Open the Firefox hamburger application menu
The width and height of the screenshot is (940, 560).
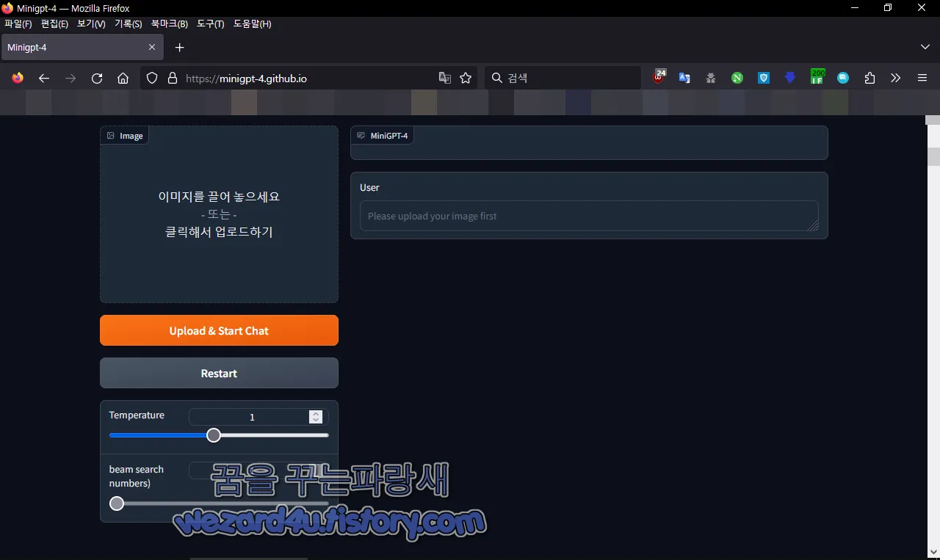[x=922, y=78]
